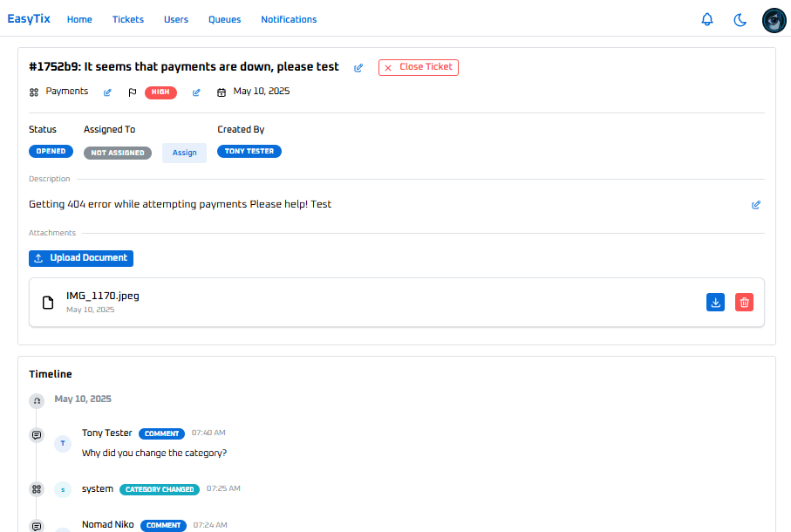Delete the IMG_1170.jpeg attachment

pos(744,303)
